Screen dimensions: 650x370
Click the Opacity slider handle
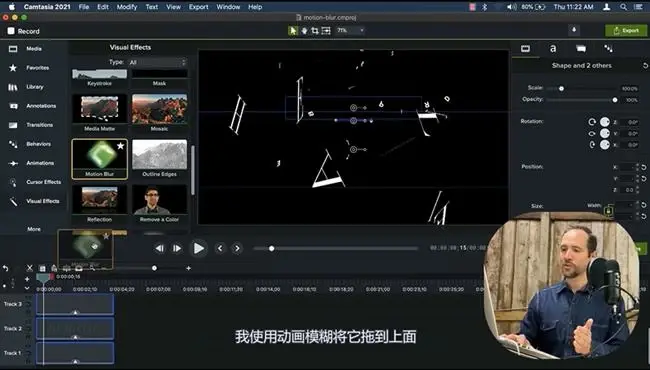pos(615,100)
